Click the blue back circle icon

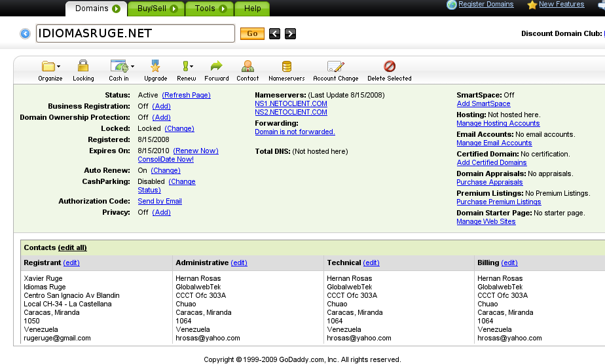(x=25, y=34)
